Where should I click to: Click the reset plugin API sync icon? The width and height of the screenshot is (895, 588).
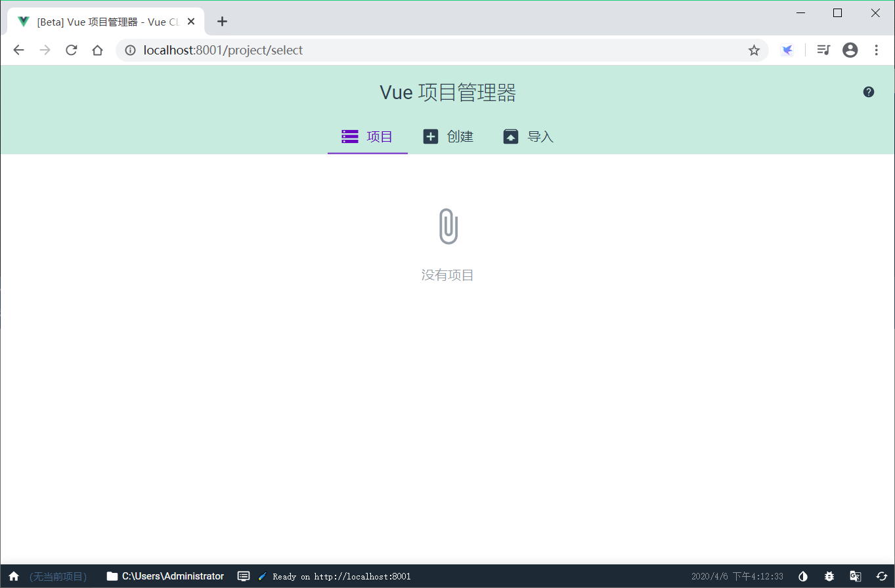click(x=882, y=576)
